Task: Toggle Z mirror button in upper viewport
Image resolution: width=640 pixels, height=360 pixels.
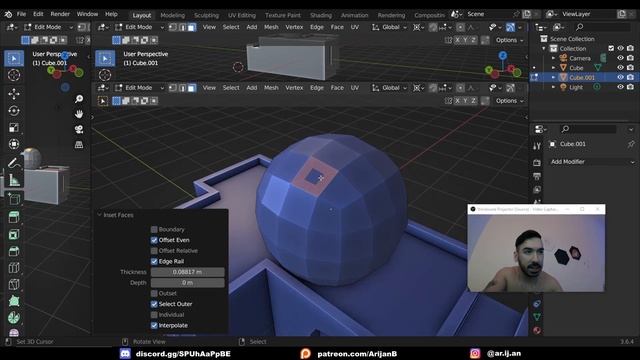Action: click(x=473, y=40)
